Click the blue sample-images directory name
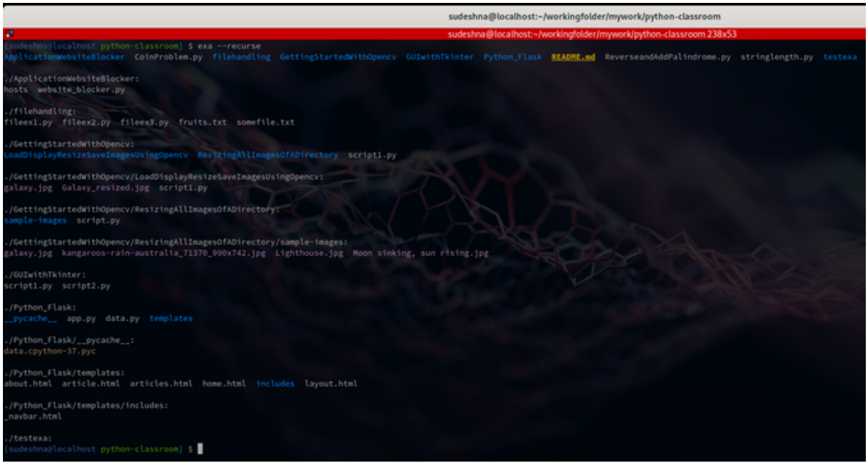This screenshot has height=466, width=868. coord(35,221)
